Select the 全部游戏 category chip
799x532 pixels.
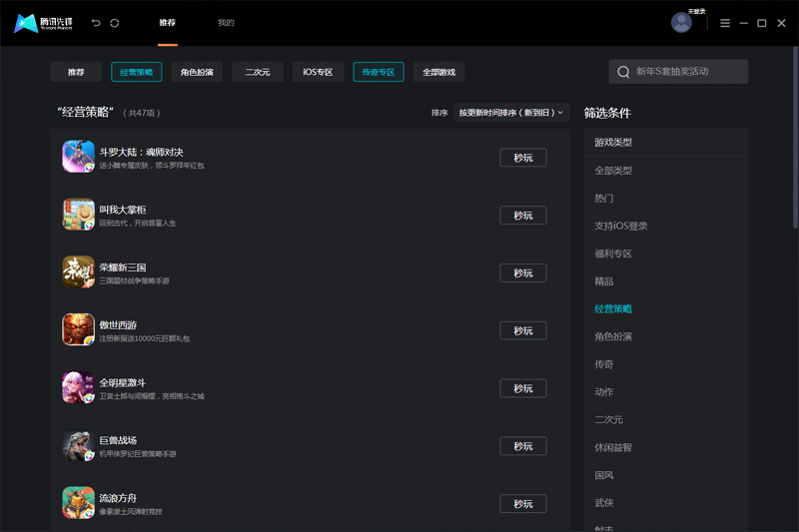438,72
